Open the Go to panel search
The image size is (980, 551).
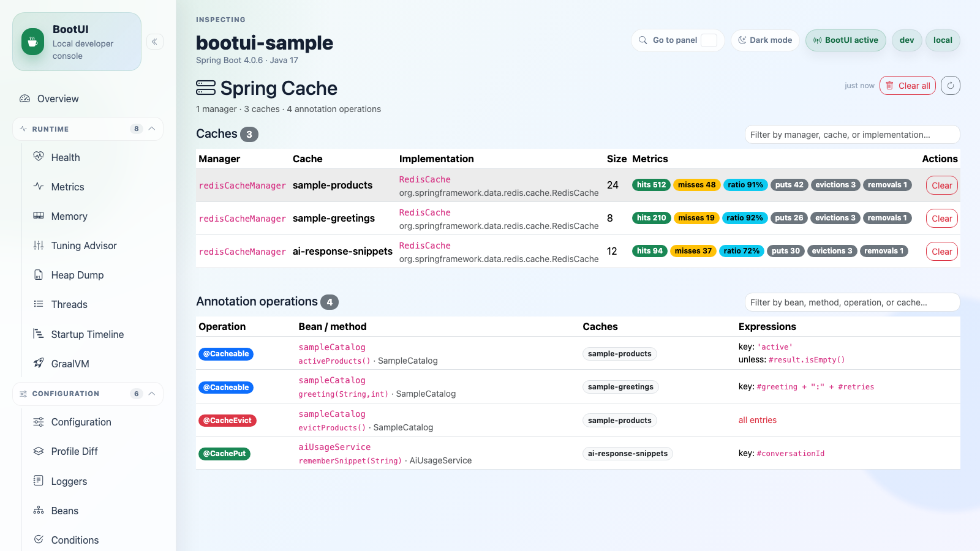click(x=677, y=40)
